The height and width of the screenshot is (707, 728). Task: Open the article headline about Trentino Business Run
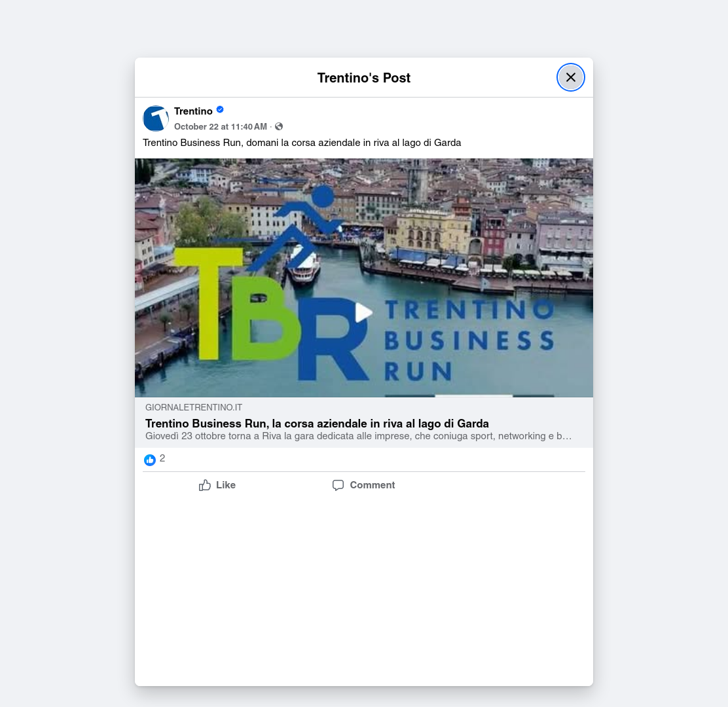point(317,424)
